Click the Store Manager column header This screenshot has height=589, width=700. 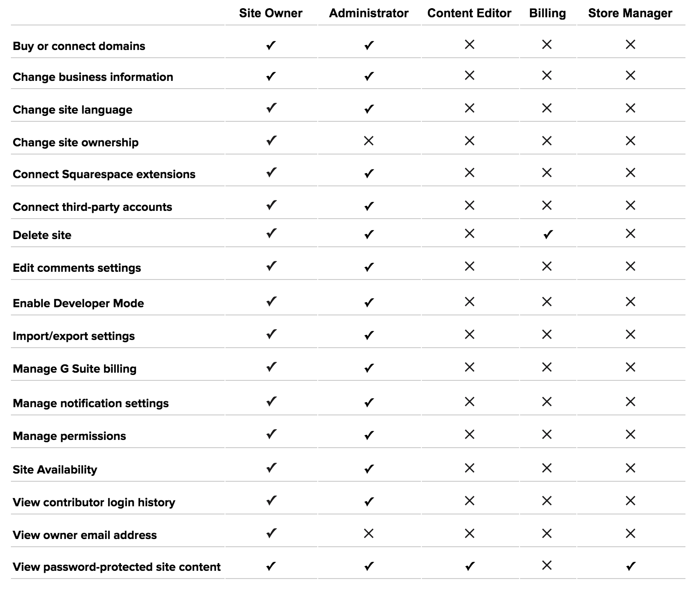(x=630, y=13)
